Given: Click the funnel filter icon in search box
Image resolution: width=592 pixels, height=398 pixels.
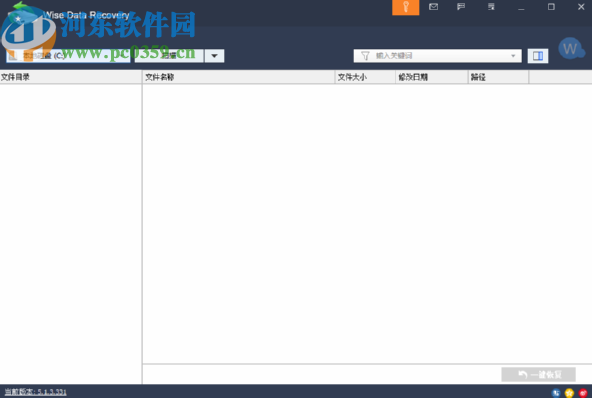Looking at the screenshot, I should pos(365,56).
